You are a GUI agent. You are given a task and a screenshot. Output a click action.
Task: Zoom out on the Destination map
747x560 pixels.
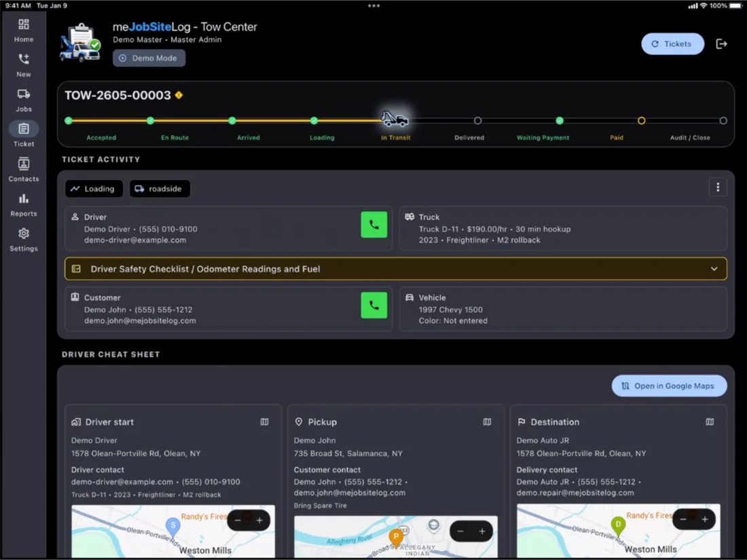click(x=683, y=519)
